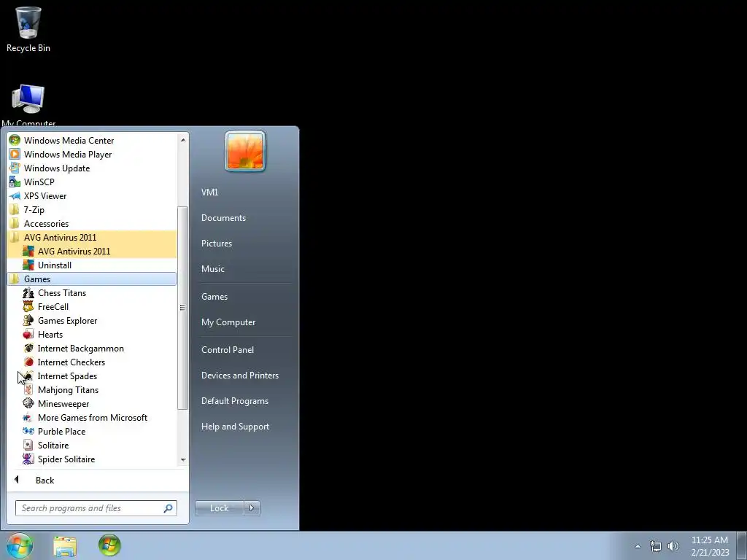747x560 pixels.
Task: Click the programs list scrollbar thumb
Action: pyautogui.click(x=183, y=308)
